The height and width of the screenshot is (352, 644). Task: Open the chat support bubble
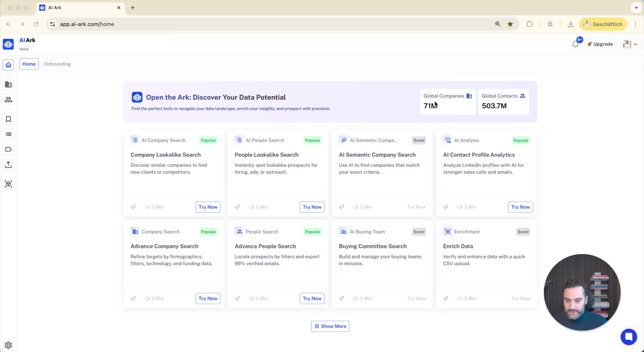point(628,337)
